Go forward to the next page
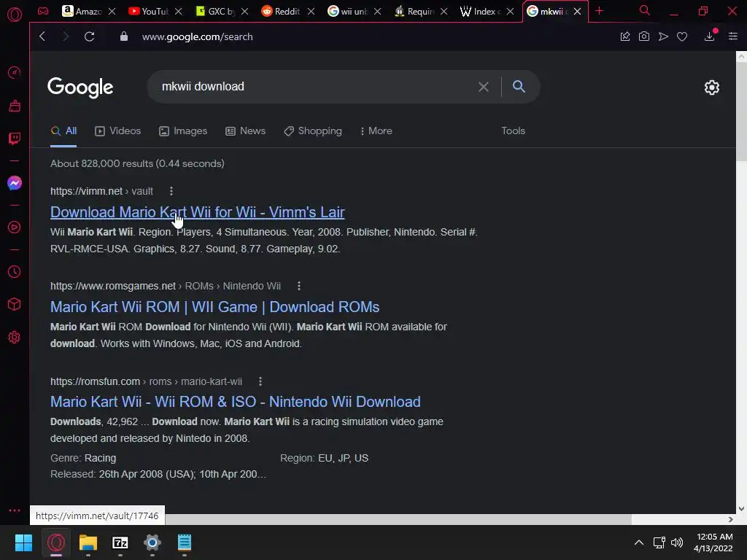The height and width of the screenshot is (560, 747). pyautogui.click(x=66, y=36)
